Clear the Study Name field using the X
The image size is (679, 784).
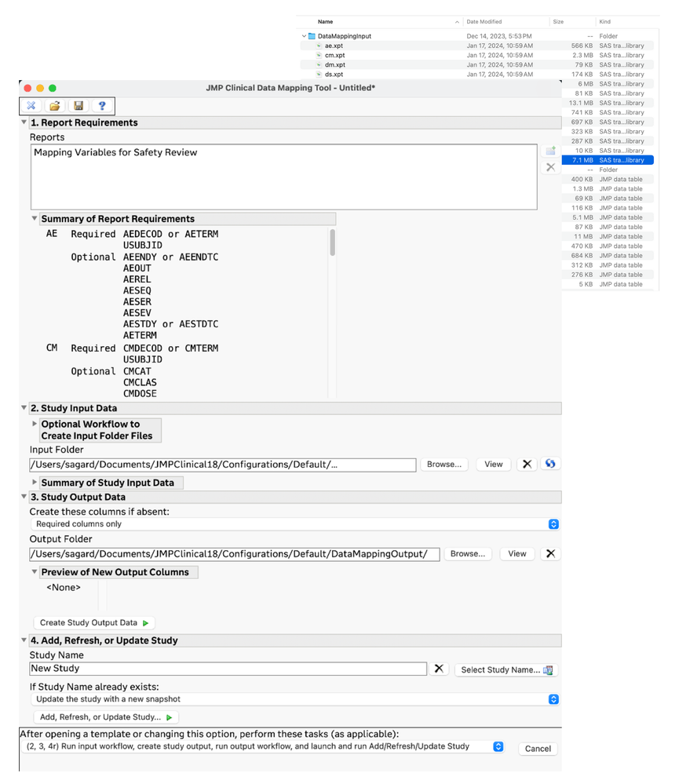[439, 669]
